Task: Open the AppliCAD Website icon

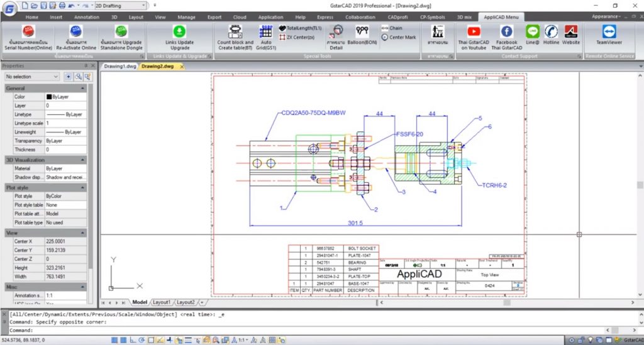Action: tap(571, 31)
